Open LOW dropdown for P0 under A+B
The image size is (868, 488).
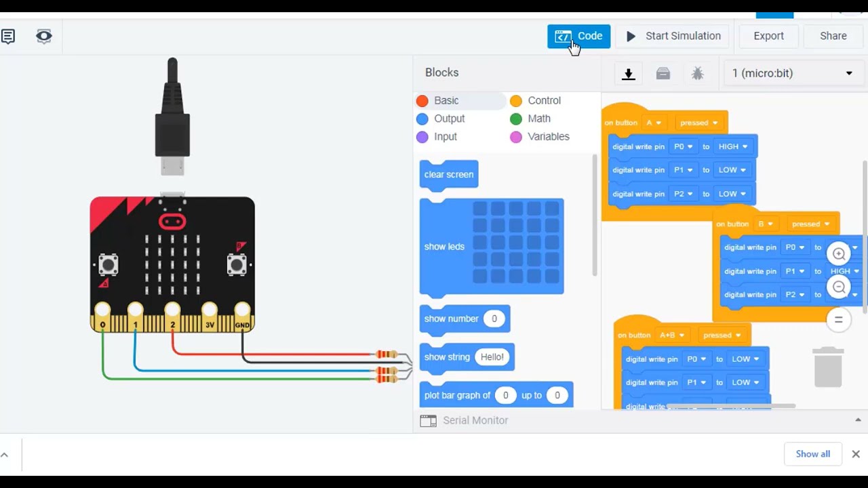[x=745, y=359]
